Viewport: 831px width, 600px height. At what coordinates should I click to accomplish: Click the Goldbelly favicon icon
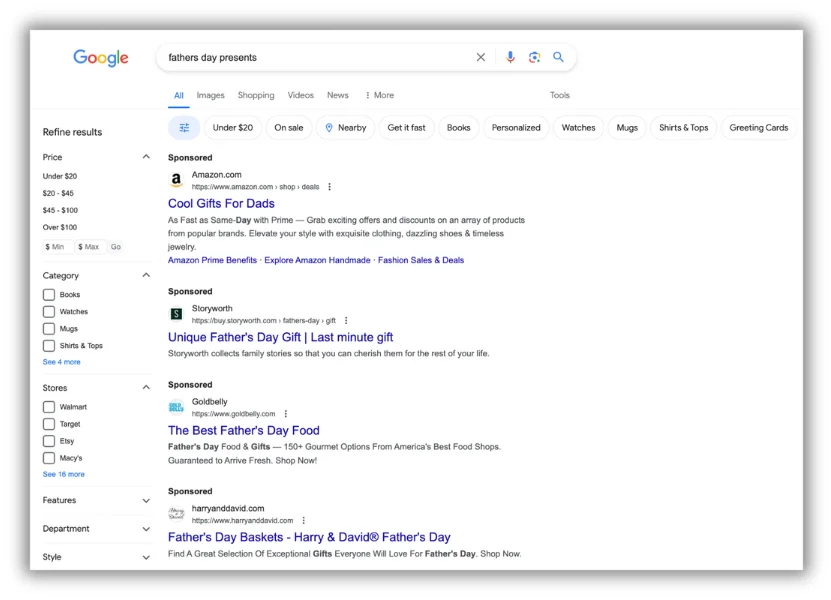(176, 407)
